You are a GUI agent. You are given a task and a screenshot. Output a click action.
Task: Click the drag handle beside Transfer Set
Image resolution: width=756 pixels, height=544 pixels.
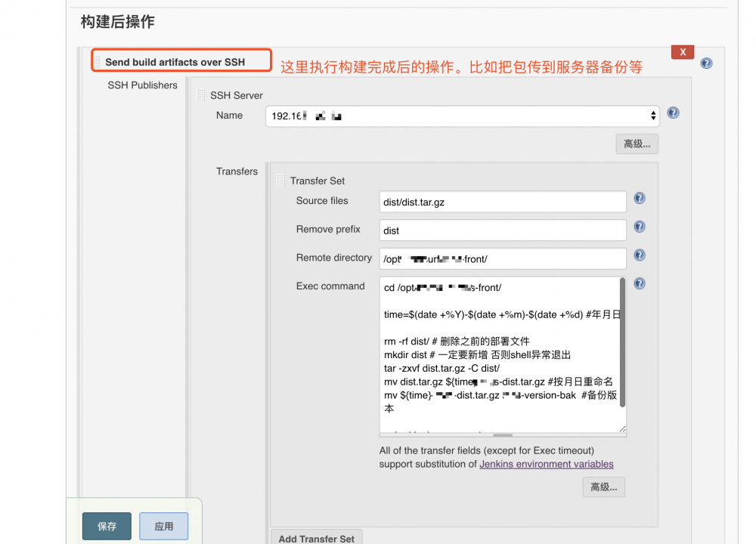coord(281,181)
